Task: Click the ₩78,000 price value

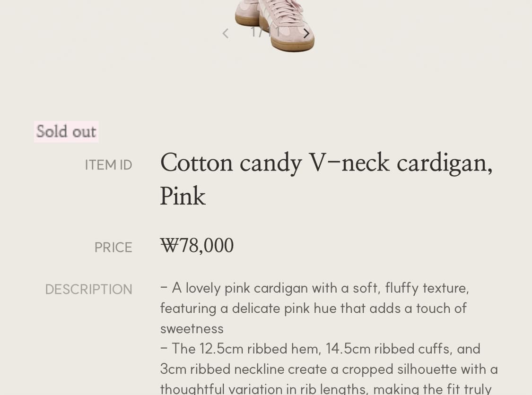Action: tap(197, 246)
